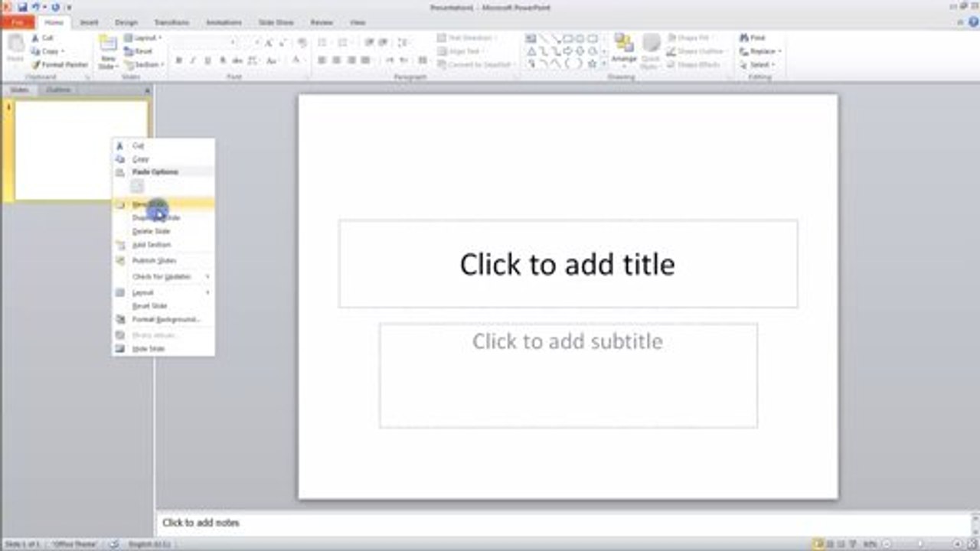Click the slide 1 thumbnail

click(x=81, y=151)
